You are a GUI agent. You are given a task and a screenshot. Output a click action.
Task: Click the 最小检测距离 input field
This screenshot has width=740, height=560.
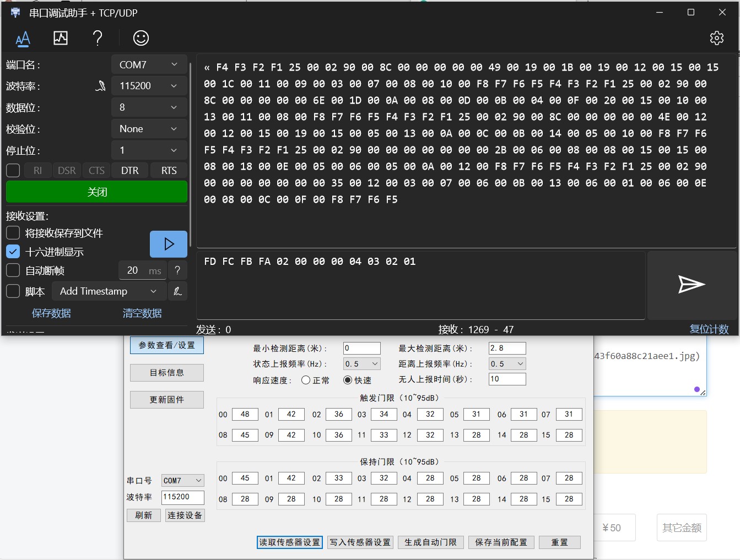point(362,349)
